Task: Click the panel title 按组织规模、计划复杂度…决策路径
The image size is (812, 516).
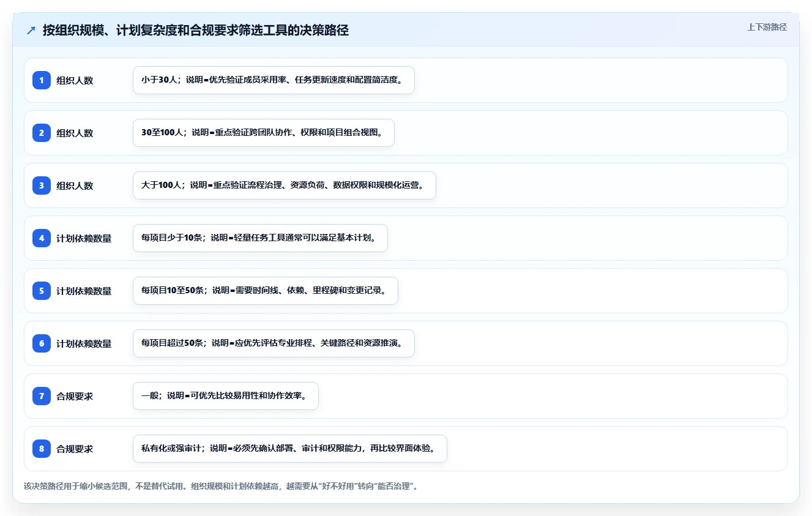Action: [x=196, y=30]
